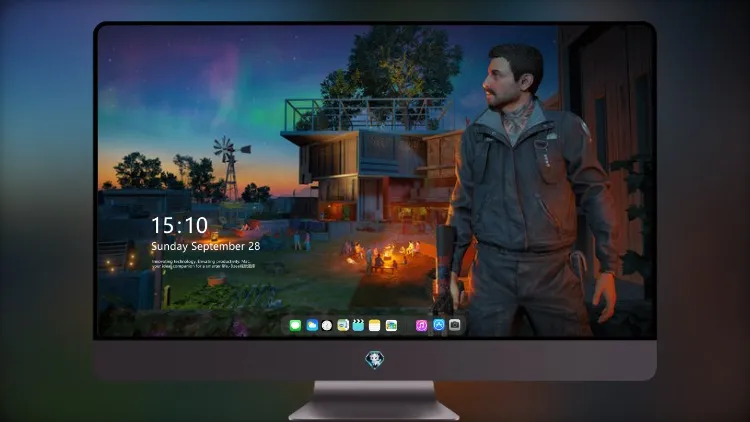Open the Camera app in the dock
Viewport: 750px width, 422px height.
[455, 325]
